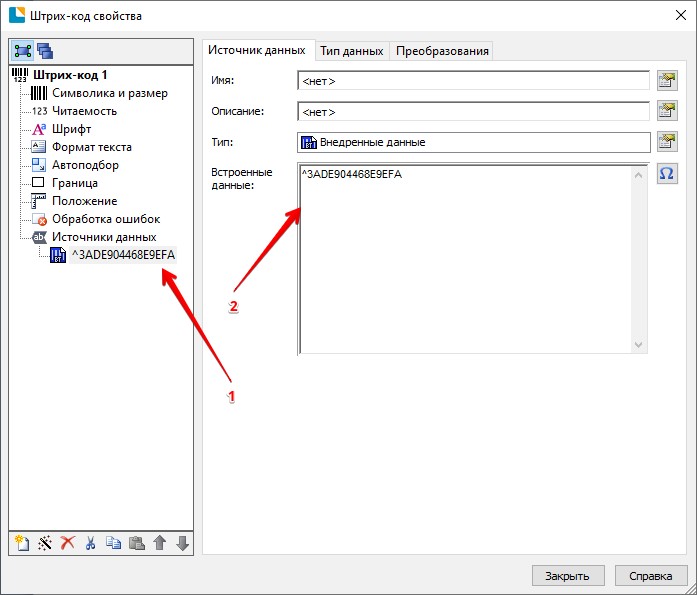Click the Справка button
The width and height of the screenshot is (697, 595).
pos(651,576)
